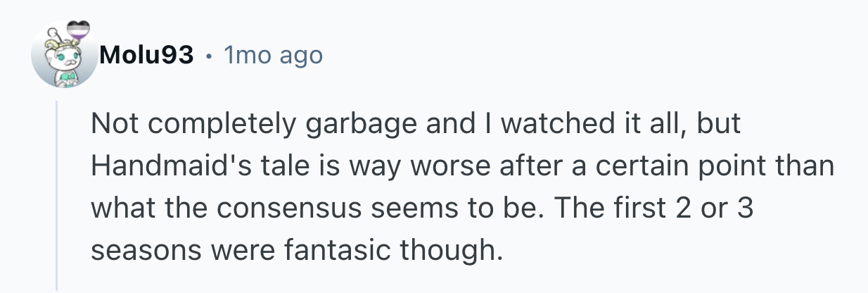
Task: Open the Molu93 username profile link
Action: [x=147, y=54]
